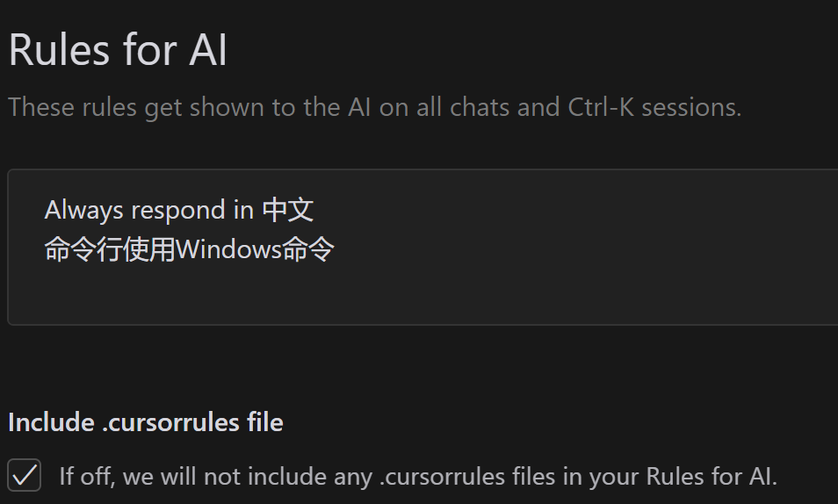Click the "Always respond in 中文" rule line

pyautogui.click(x=179, y=210)
